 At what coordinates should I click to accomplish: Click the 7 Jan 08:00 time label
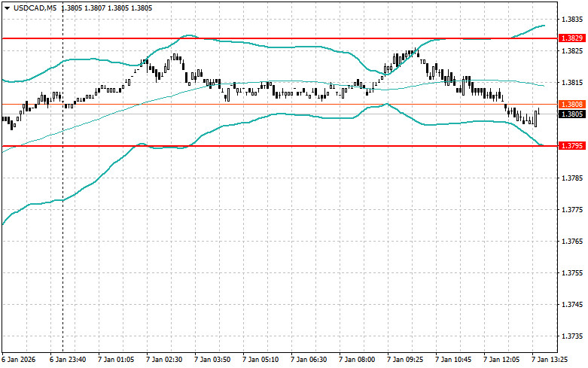(x=357, y=360)
